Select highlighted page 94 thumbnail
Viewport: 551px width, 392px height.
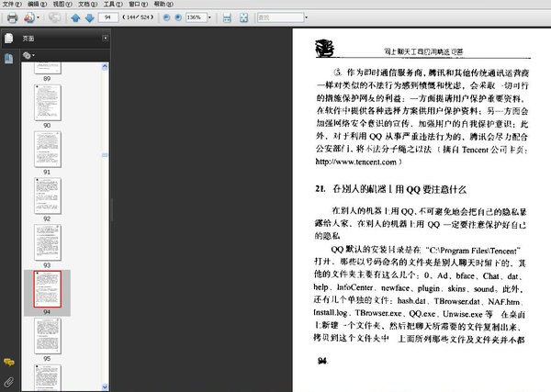click(x=48, y=289)
